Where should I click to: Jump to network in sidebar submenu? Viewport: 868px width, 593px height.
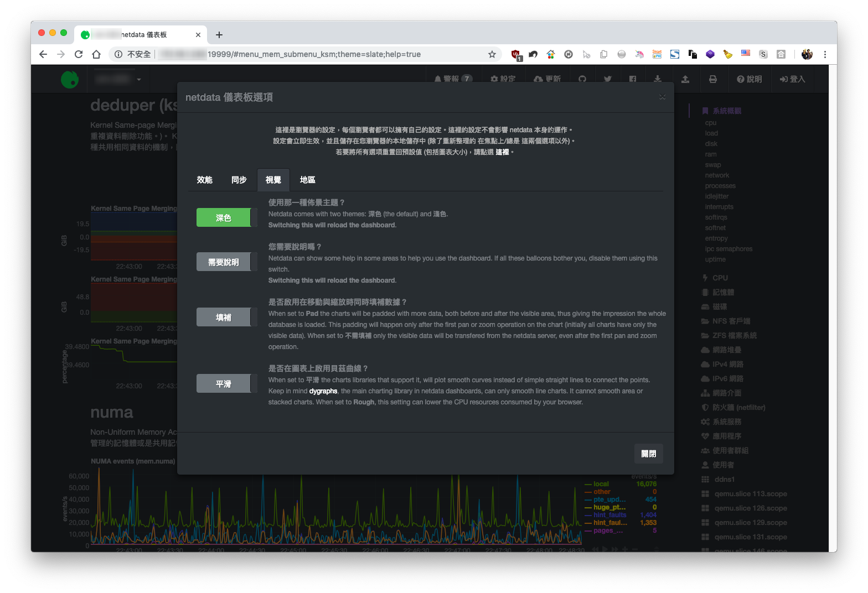click(x=717, y=175)
